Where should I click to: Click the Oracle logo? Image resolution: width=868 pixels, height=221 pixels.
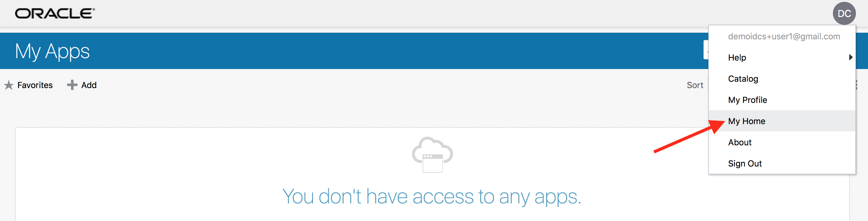click(55, 14)
